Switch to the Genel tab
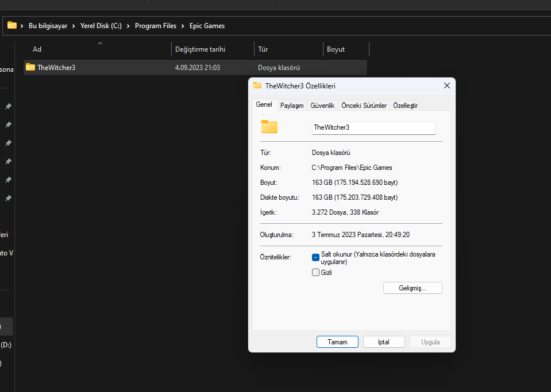Viewport: 551px width, 392px height. (264, 104)
